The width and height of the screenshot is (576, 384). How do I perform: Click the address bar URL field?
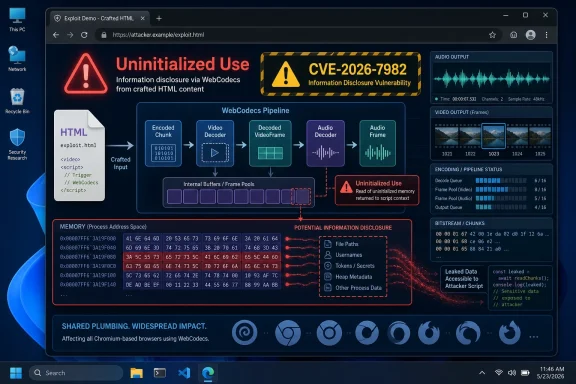(298, 35)
